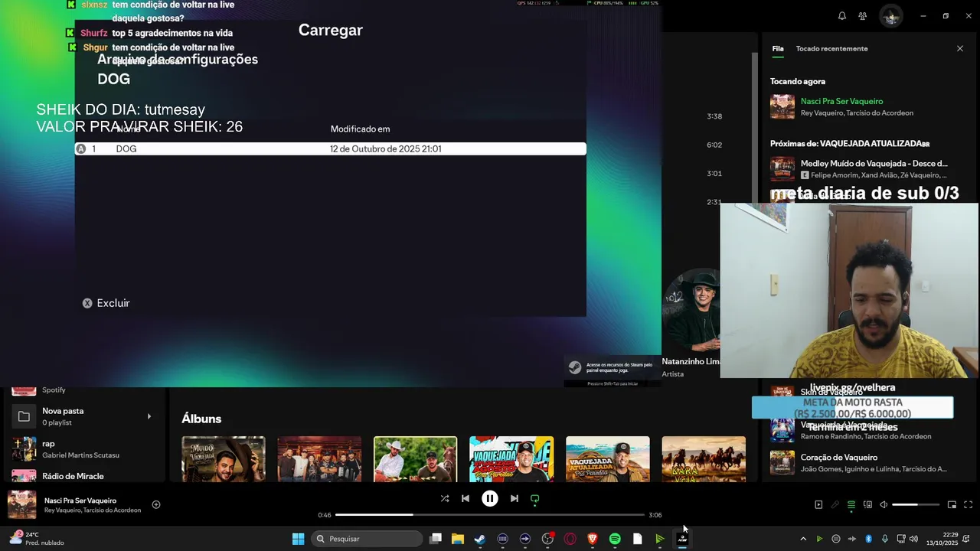Open Spotify notifications bell
The width and height of the screenshot is (980, 551).
point(842,16)
